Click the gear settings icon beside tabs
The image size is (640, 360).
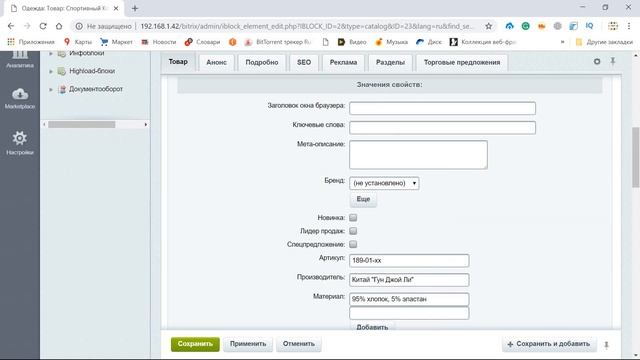(x=597, y=62)
